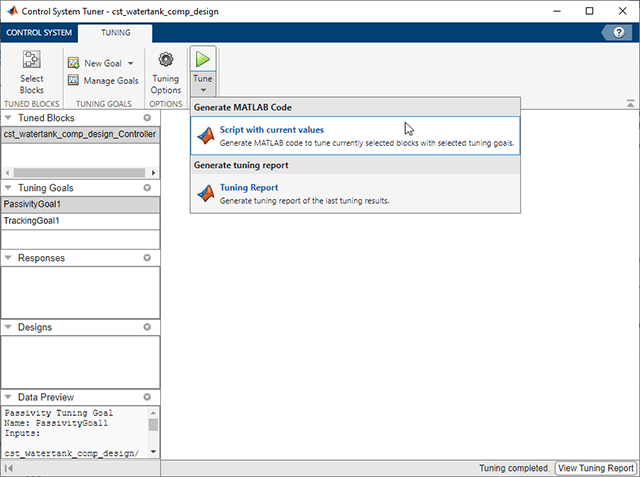Toggle Data Preview panel circle button

tap(147, 397)
